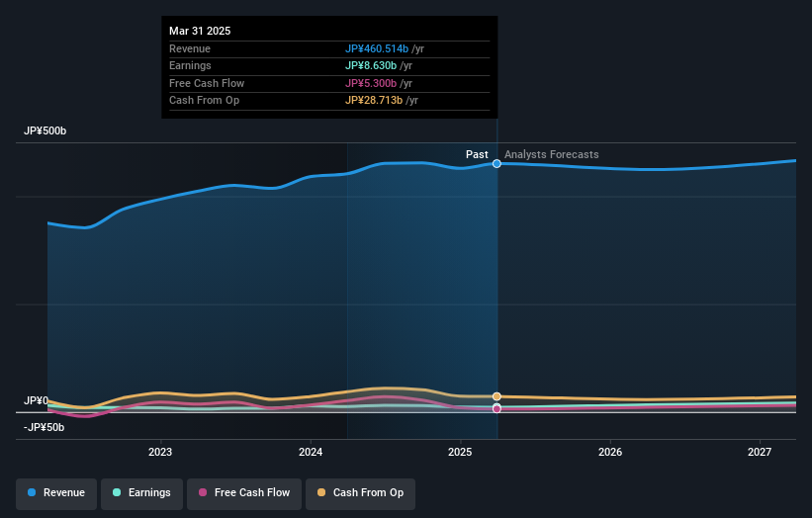Click the pink Free Cash Flow data point
The width and height of the screenshot is (812, 518).
coord(496,409)
